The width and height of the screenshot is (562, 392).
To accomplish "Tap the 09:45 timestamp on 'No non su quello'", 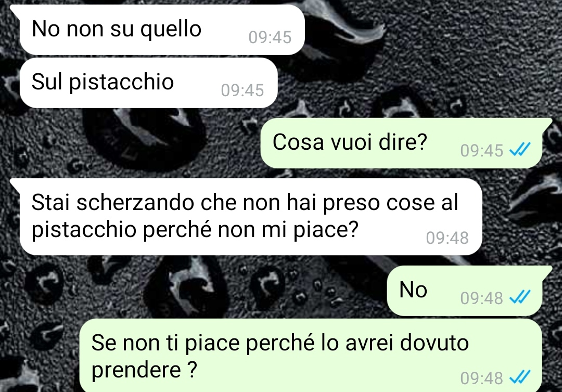I will pos(270,37).
